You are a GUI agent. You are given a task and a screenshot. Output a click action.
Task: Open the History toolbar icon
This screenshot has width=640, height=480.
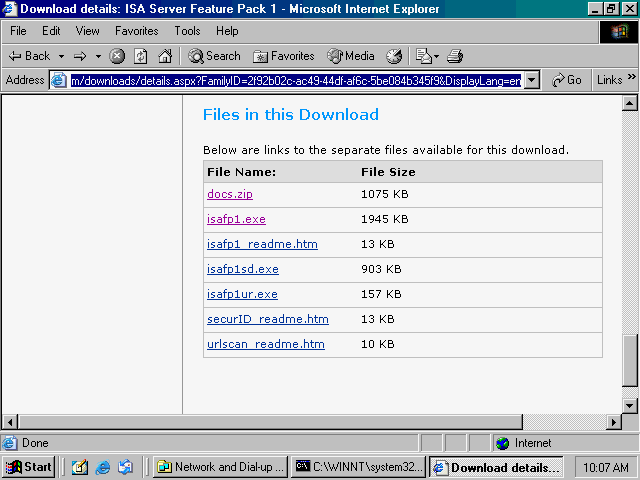[x=394, y=56]
